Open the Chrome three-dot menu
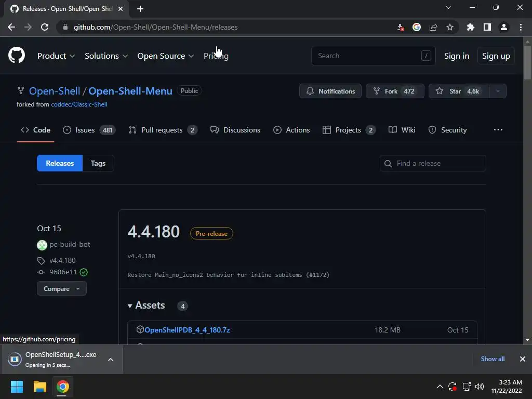 (521, 27)
